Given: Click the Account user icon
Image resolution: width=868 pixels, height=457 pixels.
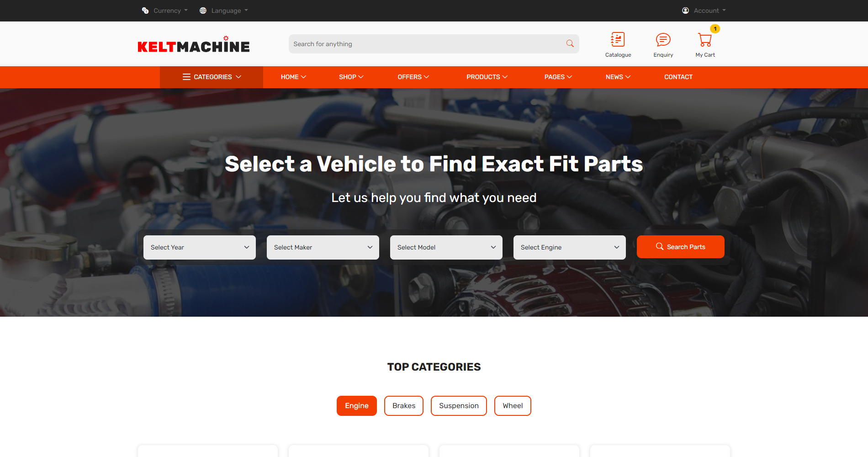Looking at the screenshot, I should coord(685,11).
